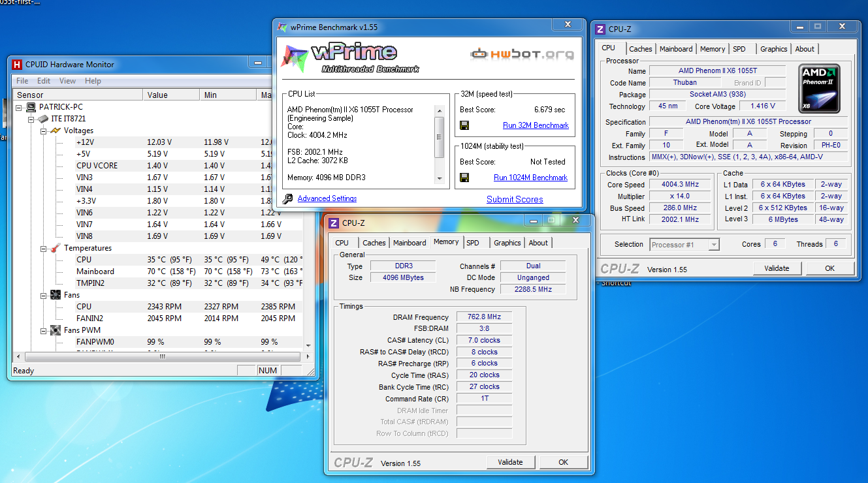868x483 pixels.
Task: Click the Core Speed 4004.3 MHz value
Action: pyautogui.click(x=680, y=185)
